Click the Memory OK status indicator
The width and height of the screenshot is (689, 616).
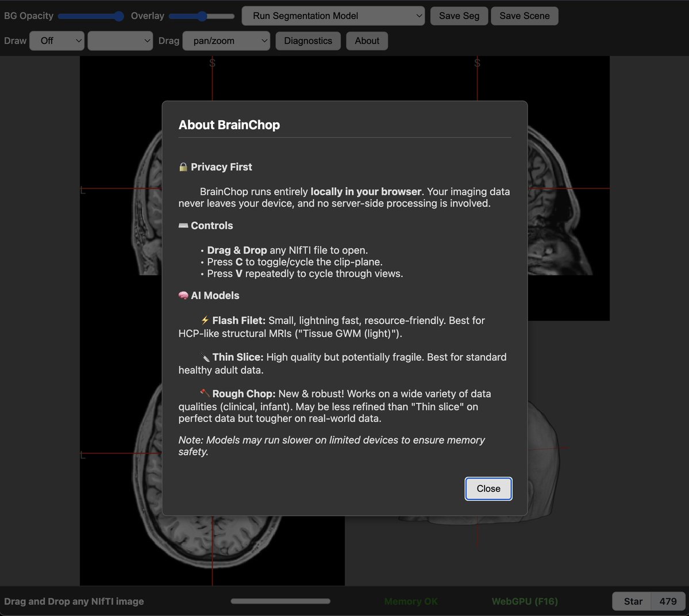(410, 601)
